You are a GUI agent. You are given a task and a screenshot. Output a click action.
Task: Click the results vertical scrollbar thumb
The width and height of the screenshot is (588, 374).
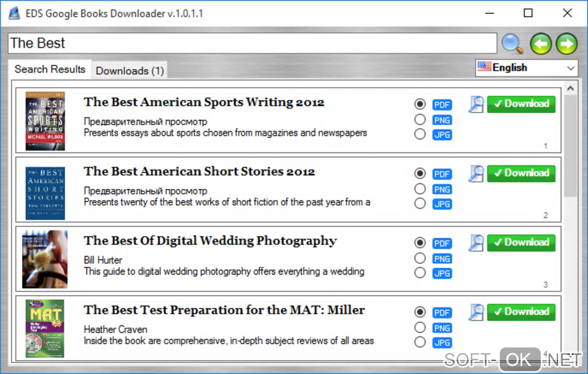coord(570,145)
